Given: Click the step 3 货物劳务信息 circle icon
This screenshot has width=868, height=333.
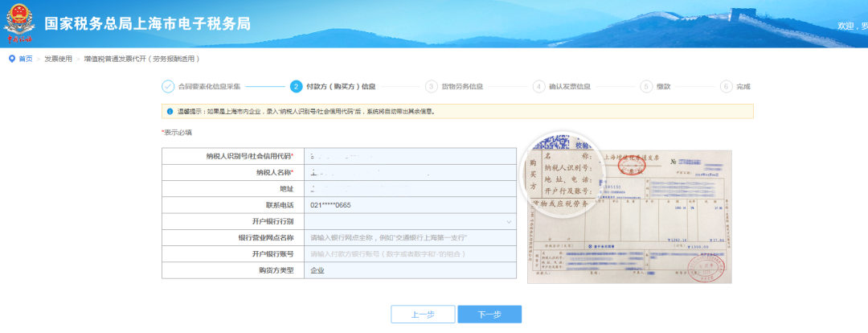Looking at the screenshot, I should coord(432,86).
